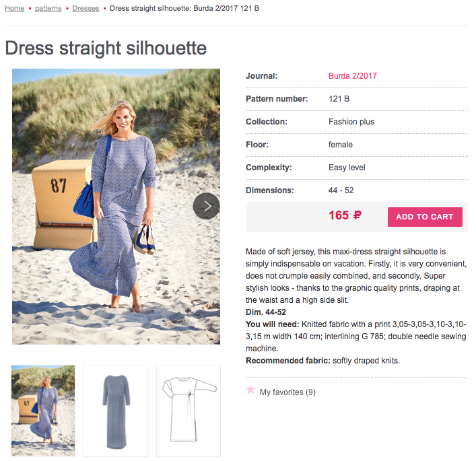Click the 165 ₽ price
The width and height of the screenshot is (476, 461).
tap(345, 216)
